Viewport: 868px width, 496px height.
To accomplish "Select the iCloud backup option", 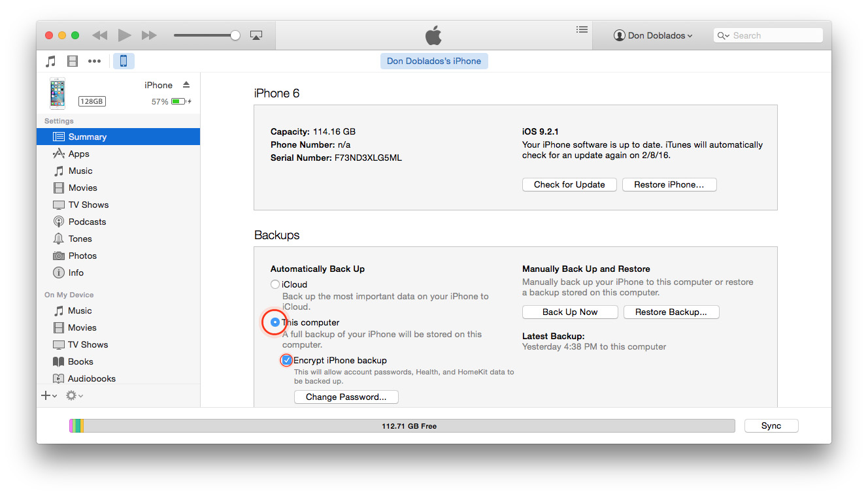I will pos(275,284).
